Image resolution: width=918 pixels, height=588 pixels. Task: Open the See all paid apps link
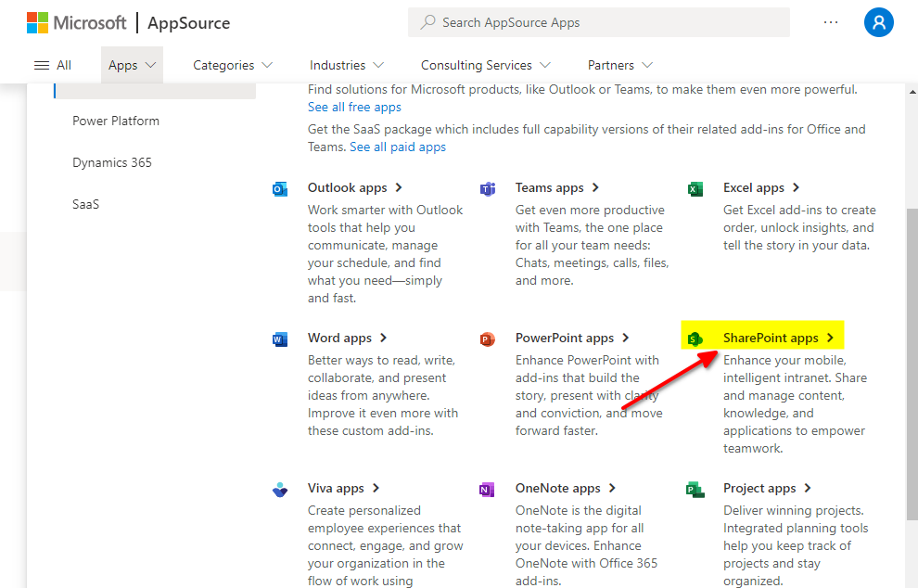(398, 147)
